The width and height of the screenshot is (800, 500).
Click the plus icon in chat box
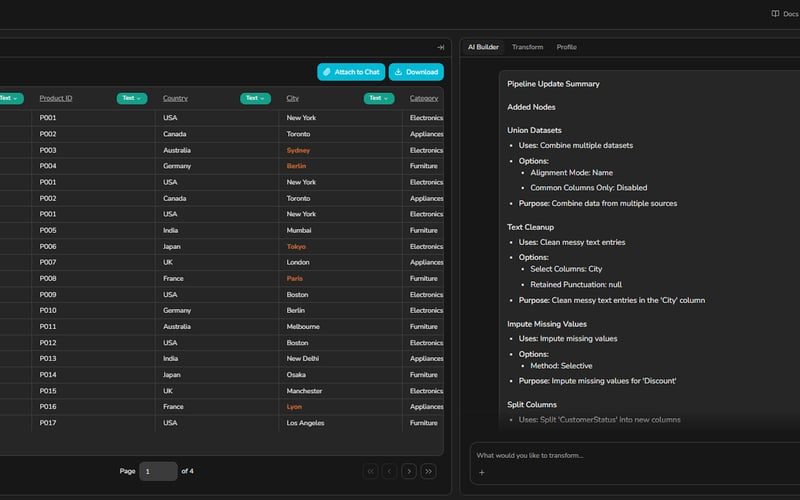[481, 472]
